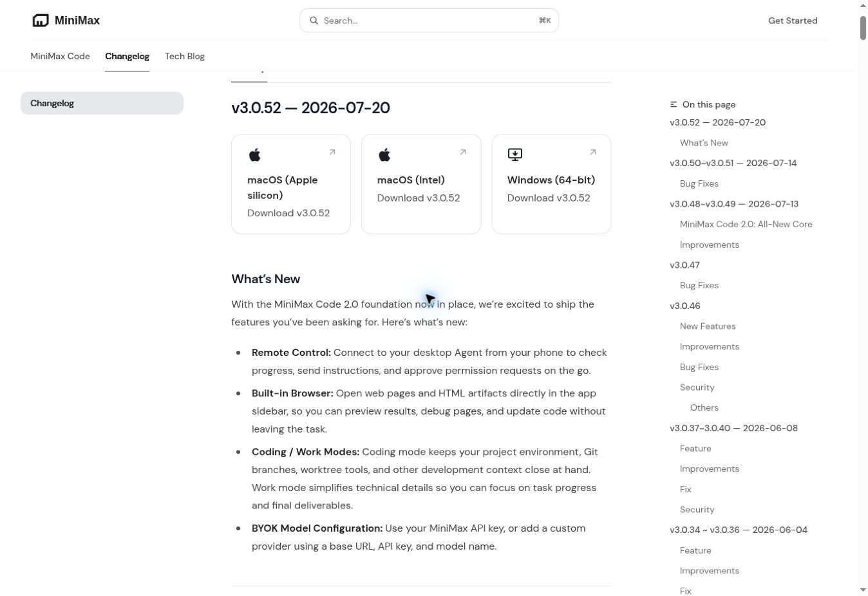Jump to v3.0.52 — 2026-07-20 in page outline

pos(717,122)
